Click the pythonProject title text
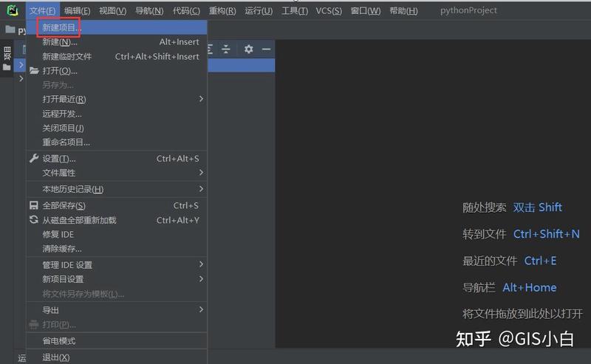This screenshot has height=364, width=591. pos(468,10)
